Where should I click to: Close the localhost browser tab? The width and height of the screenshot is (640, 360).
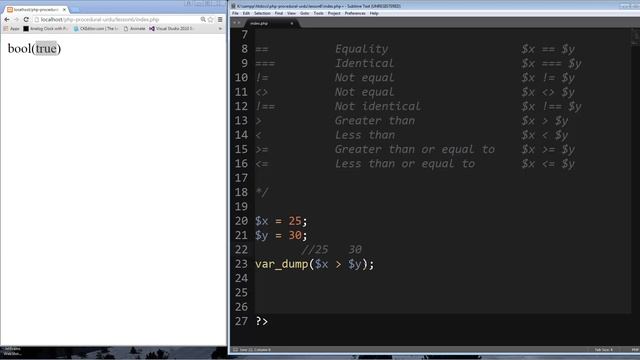click(64, 9)
